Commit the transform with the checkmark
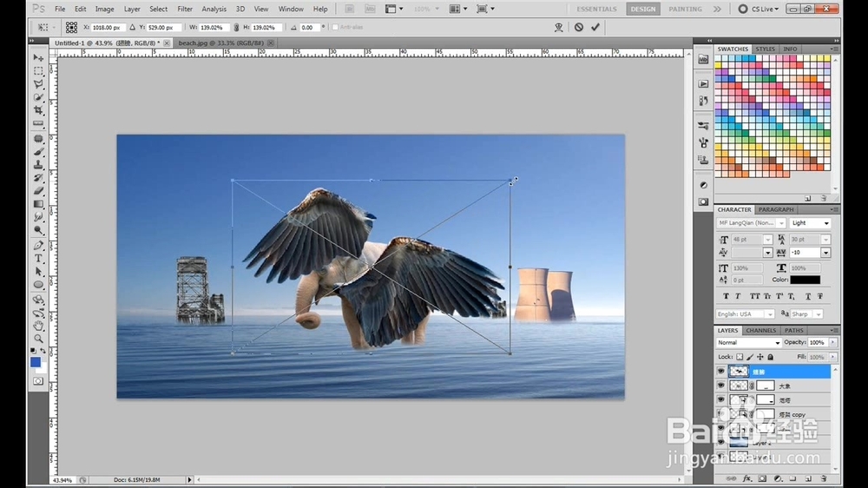 (x=595, y=27)
